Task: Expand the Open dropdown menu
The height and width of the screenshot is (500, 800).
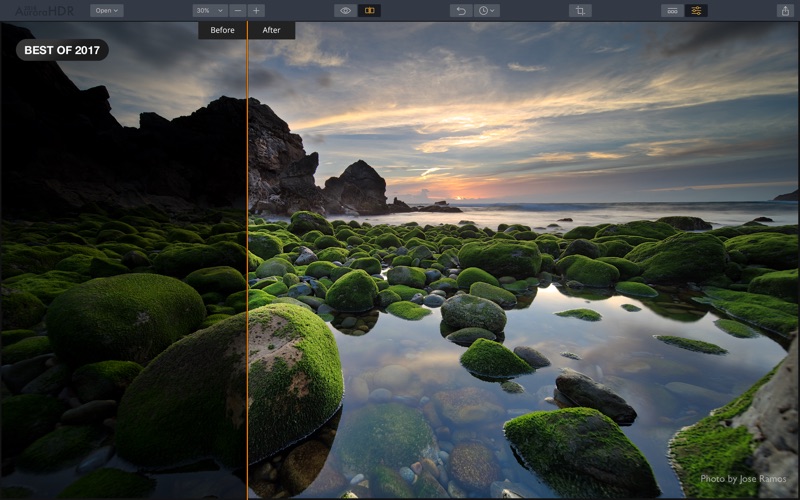Action: tap(106, 11)
